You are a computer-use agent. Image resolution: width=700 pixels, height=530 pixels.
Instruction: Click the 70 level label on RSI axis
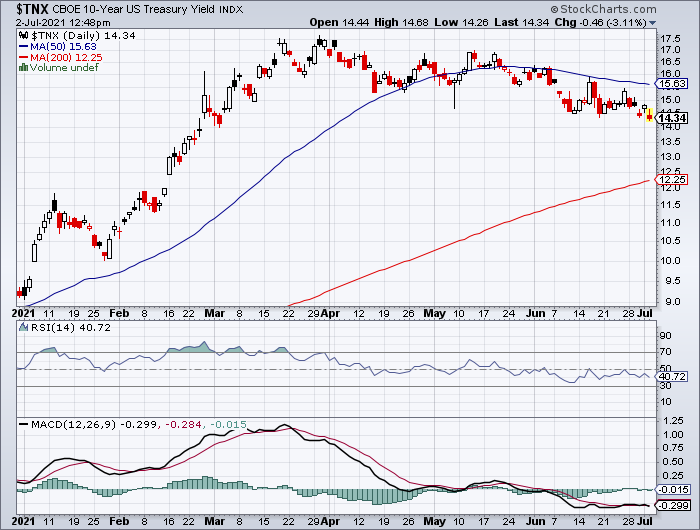pos(666,352)
